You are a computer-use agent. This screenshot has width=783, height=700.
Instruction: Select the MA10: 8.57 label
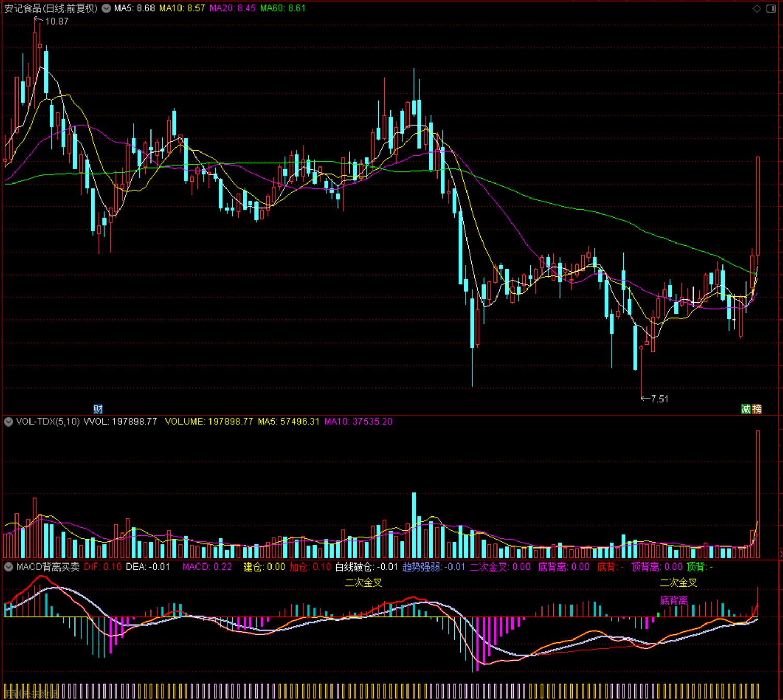click(182, 8)
